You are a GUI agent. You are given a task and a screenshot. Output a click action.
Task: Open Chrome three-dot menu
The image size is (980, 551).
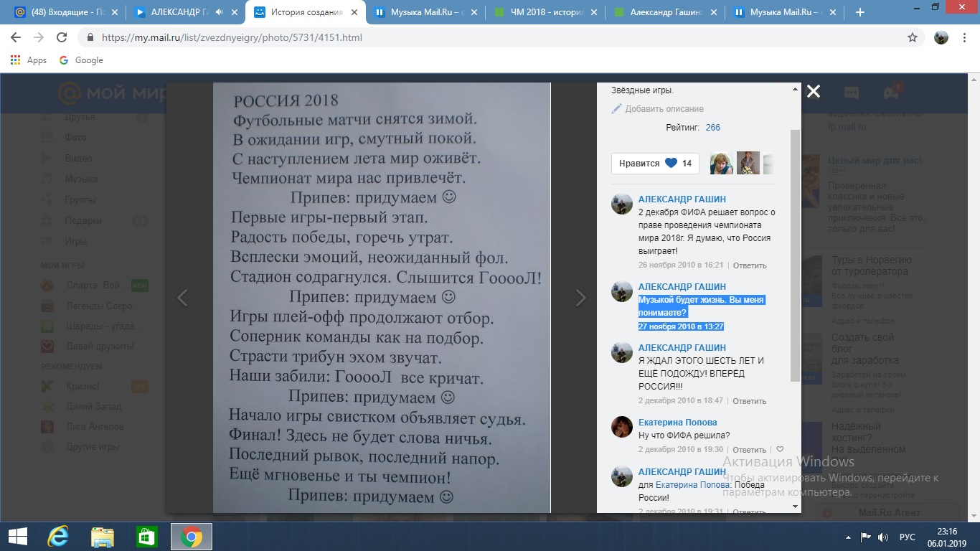coord(965,37)
